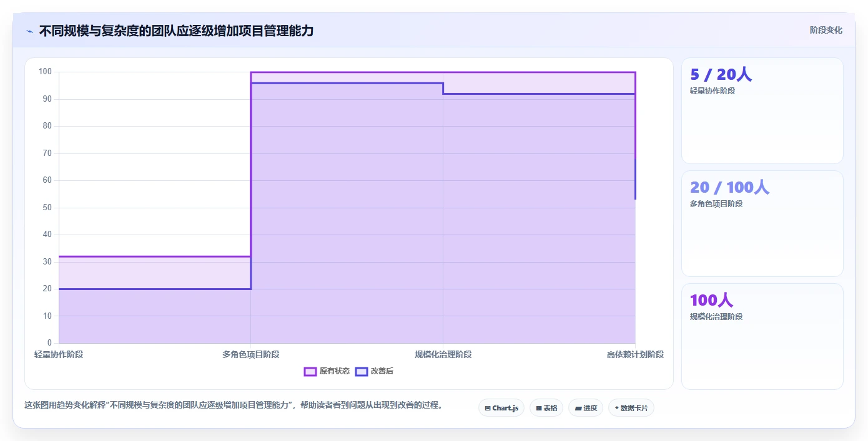Open the 100人 规模化治理阶段 card
The image size is (868, 441).
tap(762, 336)
